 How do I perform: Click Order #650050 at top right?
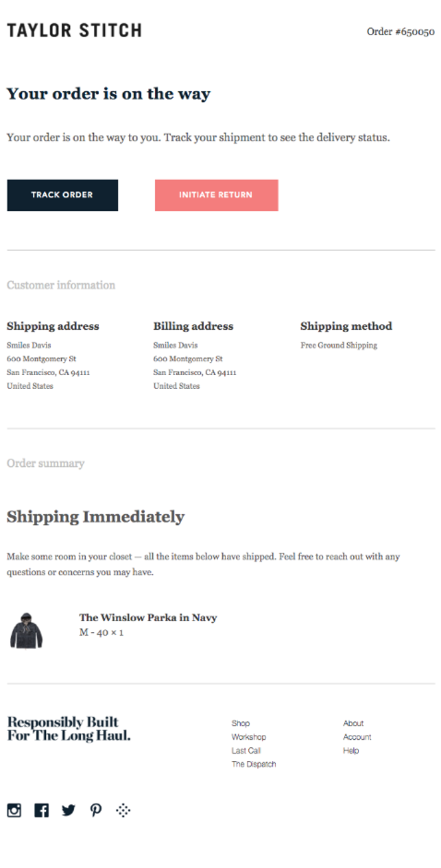coord(401,31)
